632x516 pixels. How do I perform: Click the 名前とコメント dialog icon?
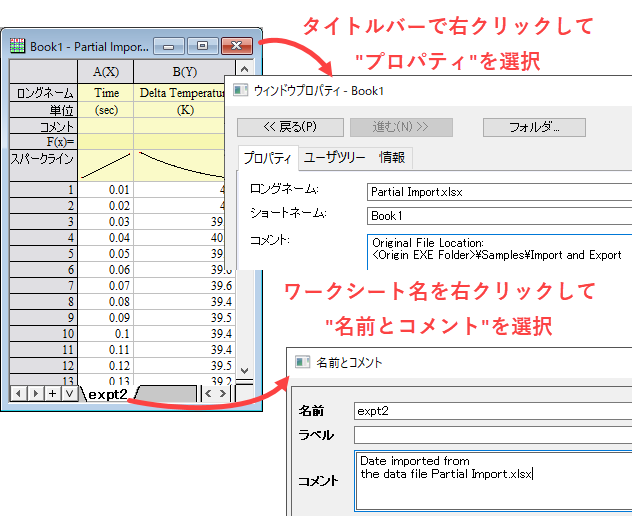coord(302,362)
